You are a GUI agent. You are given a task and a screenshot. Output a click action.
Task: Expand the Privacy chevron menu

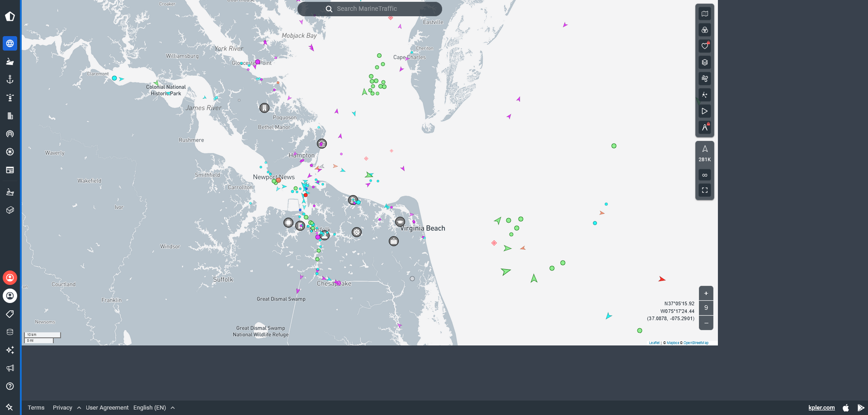click(79, 408)
